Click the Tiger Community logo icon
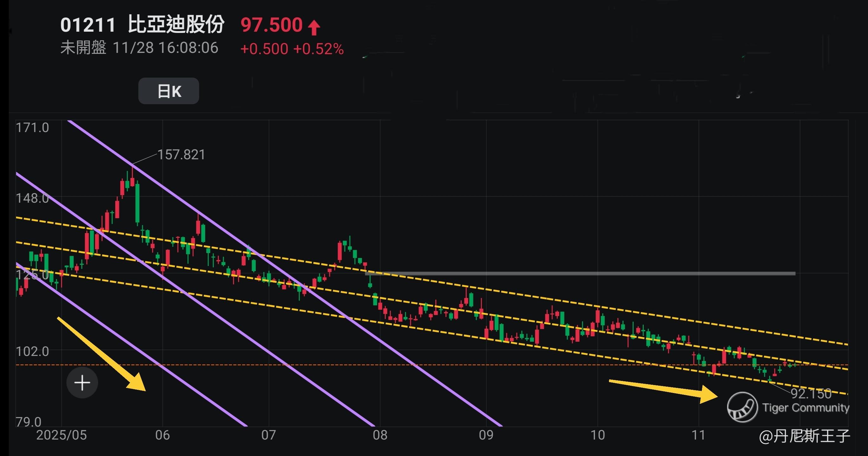The height and width of the screenshot is (456, 868). 742,407
